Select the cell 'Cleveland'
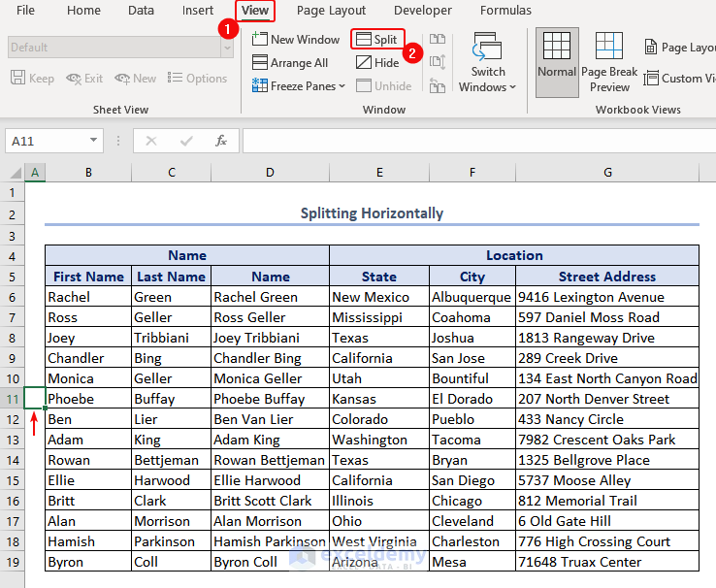Screen dimensions: 716x588 point(472,521)
